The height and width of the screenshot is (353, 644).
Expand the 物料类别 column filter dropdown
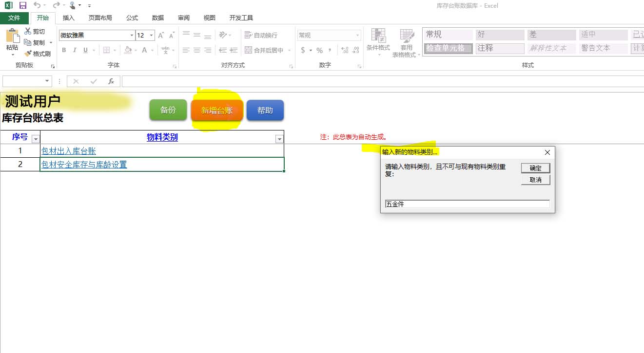(279, 139)
